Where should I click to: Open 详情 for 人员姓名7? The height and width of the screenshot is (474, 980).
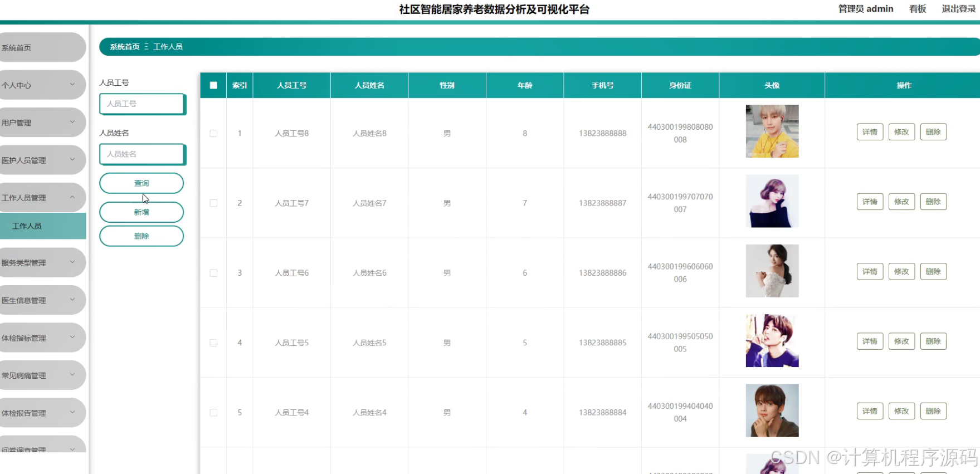870,202
